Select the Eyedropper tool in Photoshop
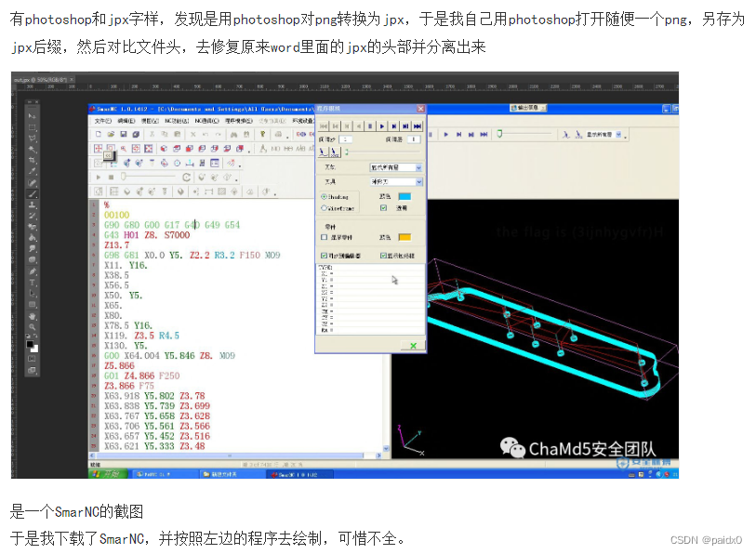 point(32,171)
